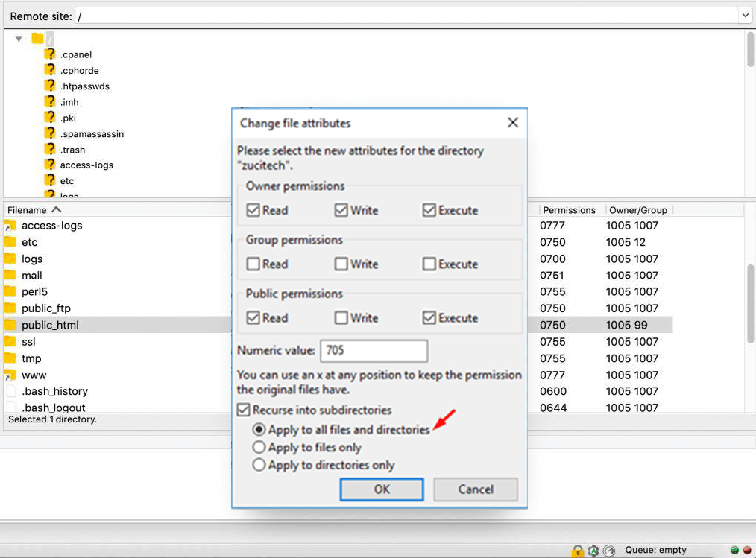Click owner value 1005 12 for etc

[626, 242]
